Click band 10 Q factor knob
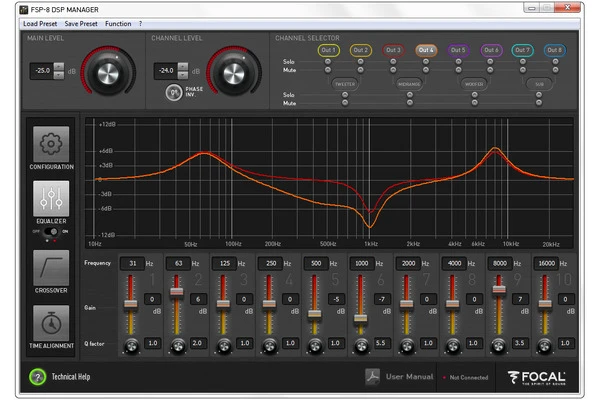The image size is (600, 400). [545, 346]
